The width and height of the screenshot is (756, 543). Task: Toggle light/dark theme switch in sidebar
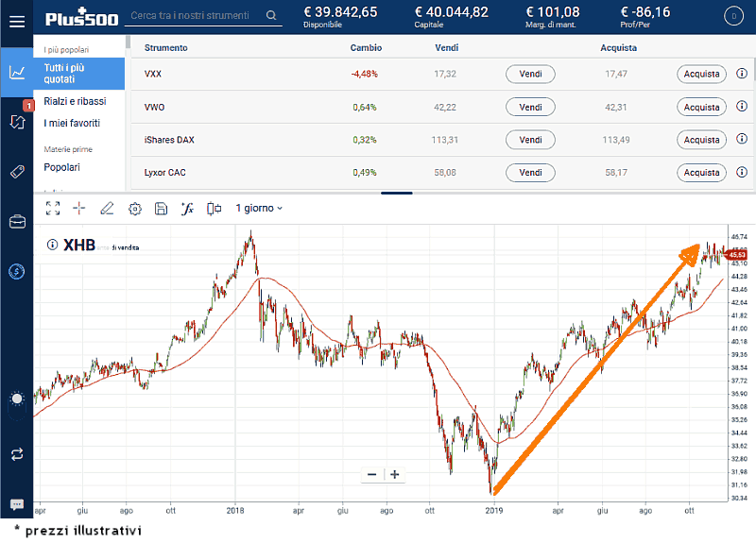tap(16, 400)
